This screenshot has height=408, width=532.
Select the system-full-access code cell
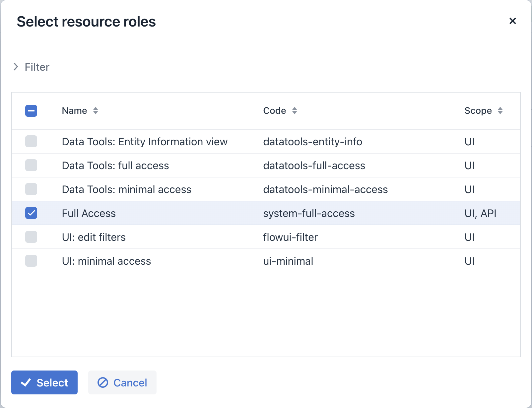tap(309, 213)
